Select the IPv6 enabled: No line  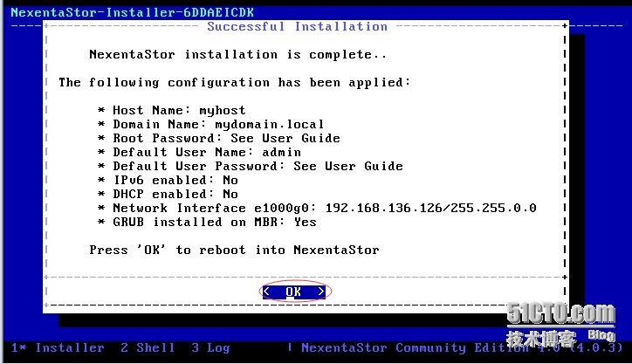[x=168, y=180]
